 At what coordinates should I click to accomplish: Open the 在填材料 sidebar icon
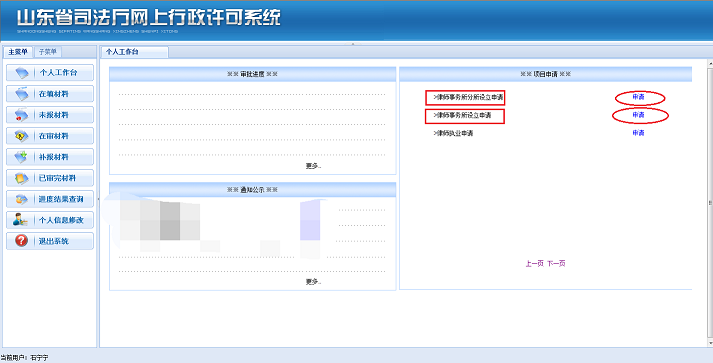click(x=22, y=94)
